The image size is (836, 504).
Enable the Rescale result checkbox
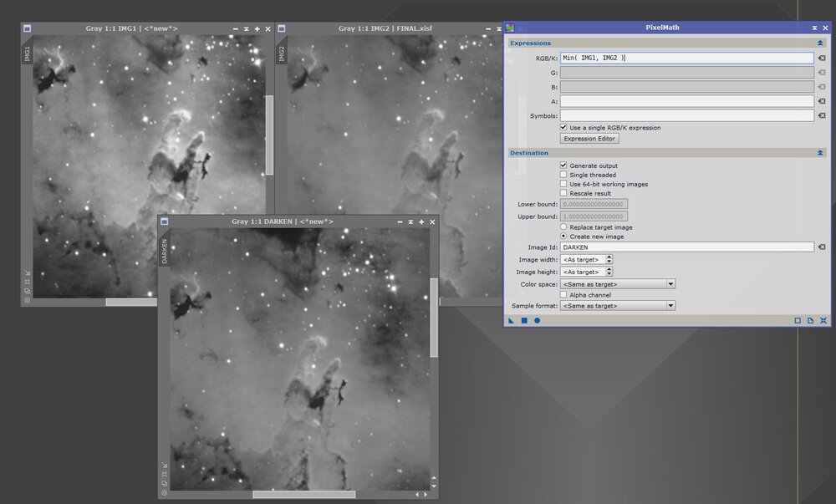[563, 193]
